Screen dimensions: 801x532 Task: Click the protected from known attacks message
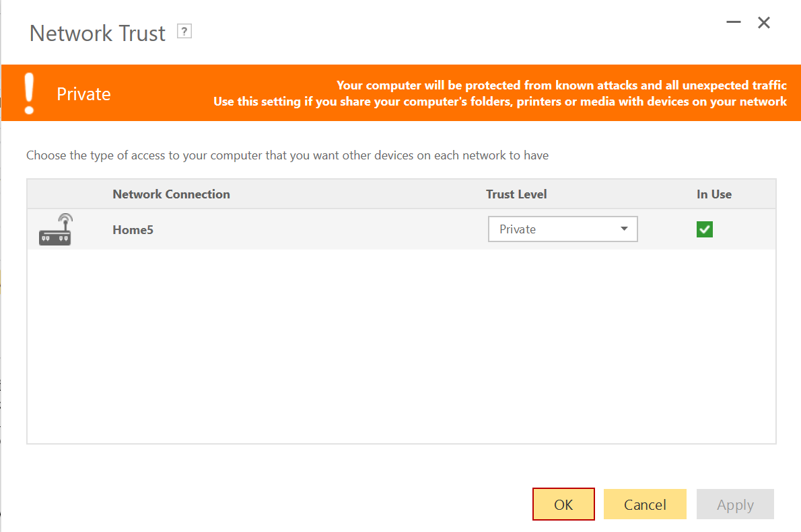[x=561, y=85]
